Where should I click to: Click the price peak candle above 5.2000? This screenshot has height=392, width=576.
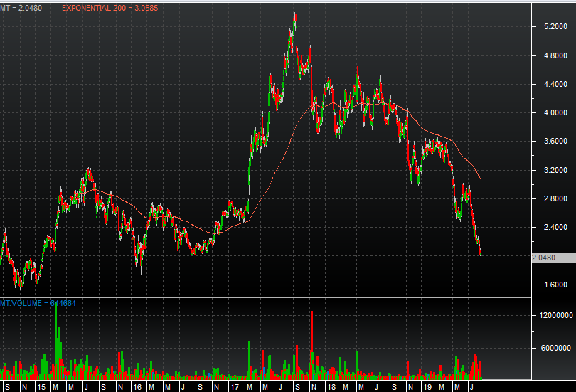click(x=295, y=22)
